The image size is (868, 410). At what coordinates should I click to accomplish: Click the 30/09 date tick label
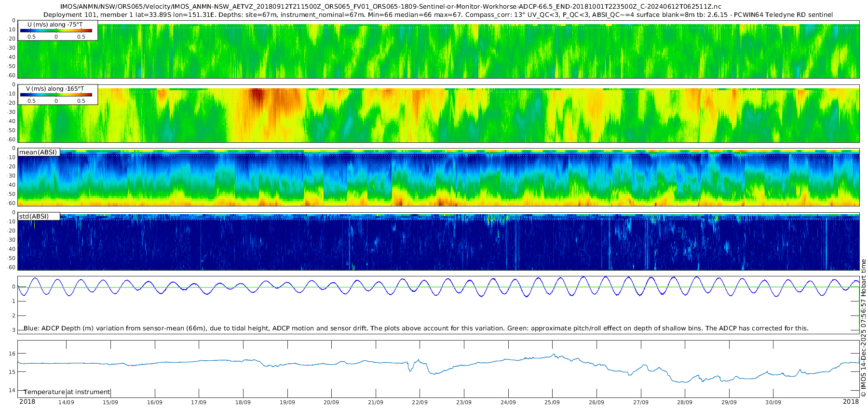pos(773,402)
